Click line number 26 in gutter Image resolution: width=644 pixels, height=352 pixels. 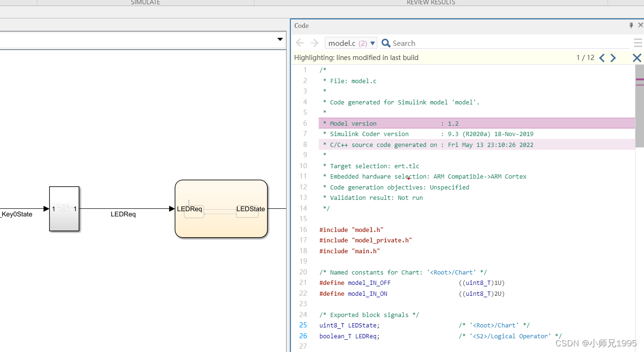click(303, 336)
